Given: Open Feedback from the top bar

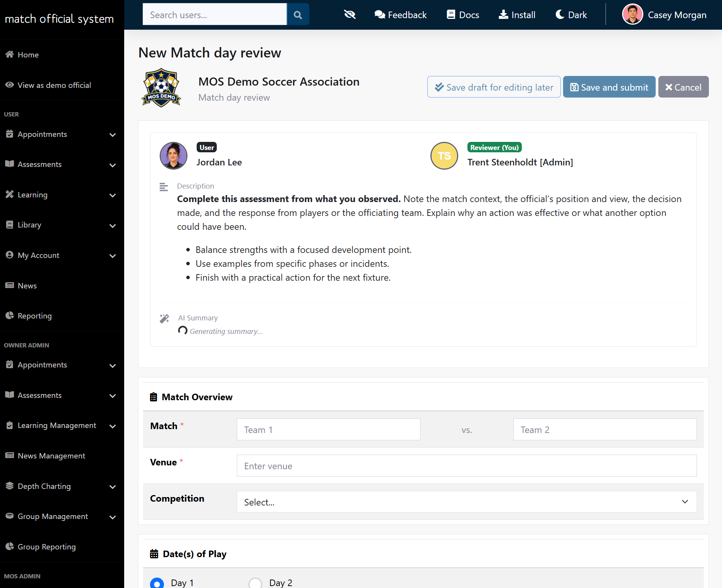Looking at the screenshot, I should (400, 15).
